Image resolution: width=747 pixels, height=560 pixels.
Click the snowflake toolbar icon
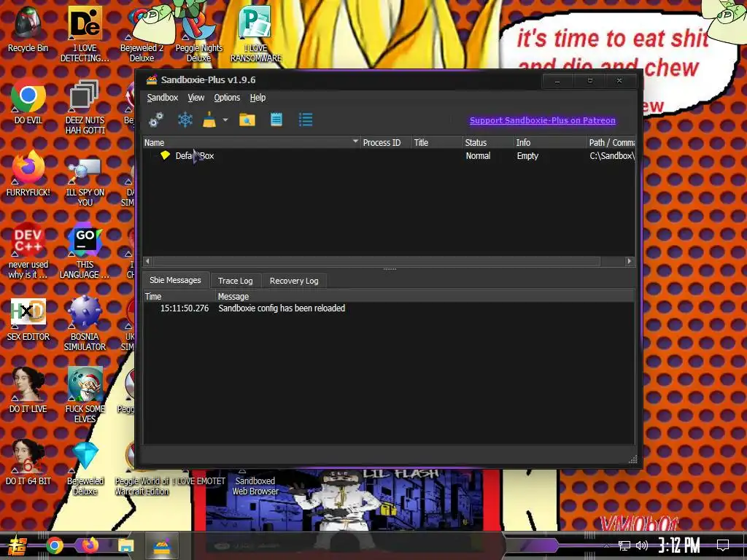point(185,120)
